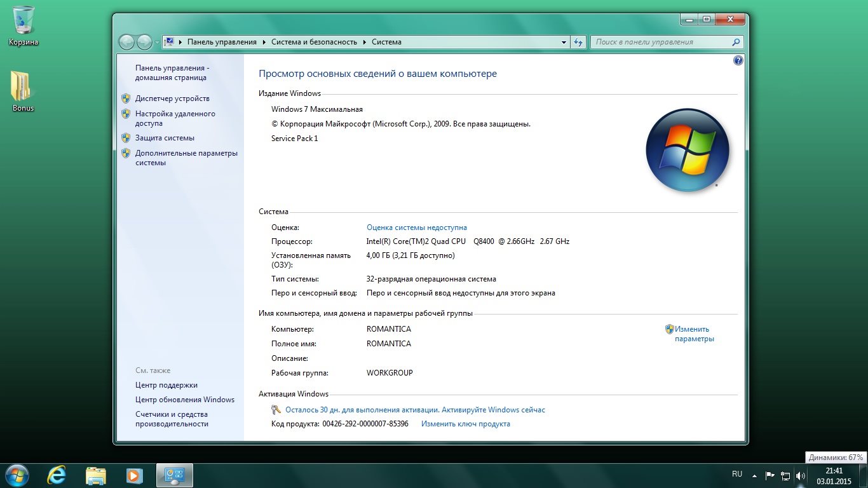868x488 pixels.
Task: Expand the root arrow before Панель управления
Action: [x=180, y=42]
